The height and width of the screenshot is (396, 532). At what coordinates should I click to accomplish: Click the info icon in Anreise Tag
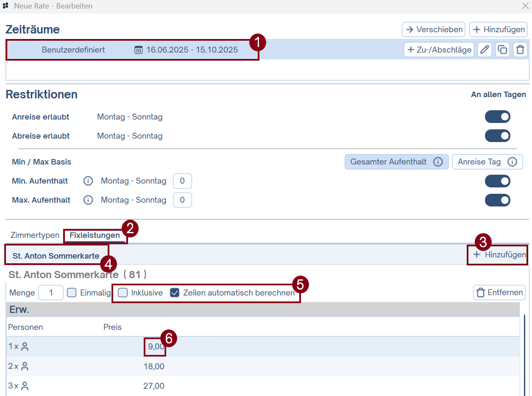pyautogui.click(x=512, y=162)
